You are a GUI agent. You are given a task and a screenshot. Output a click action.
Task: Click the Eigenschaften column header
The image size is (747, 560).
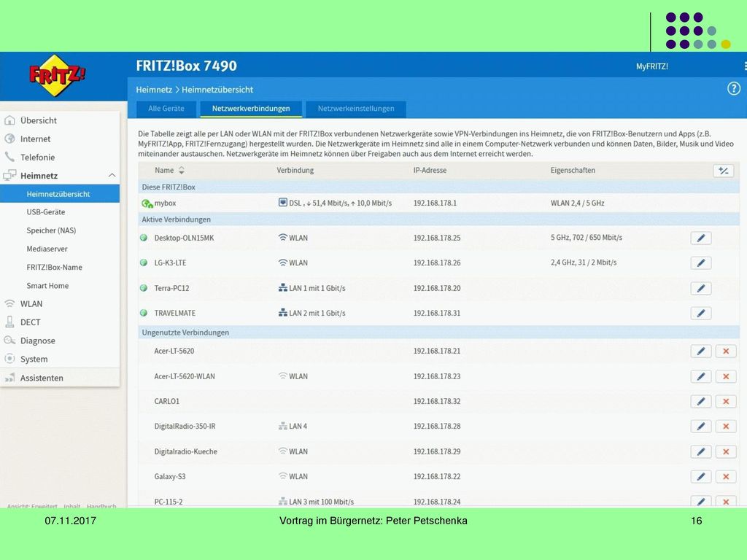tap(573, 170)
